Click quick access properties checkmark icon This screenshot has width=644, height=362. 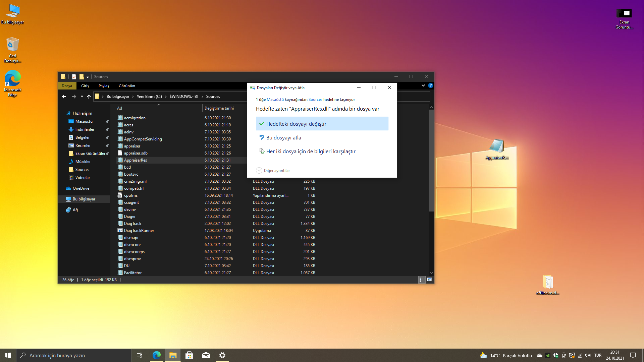(x=74, y=77)
